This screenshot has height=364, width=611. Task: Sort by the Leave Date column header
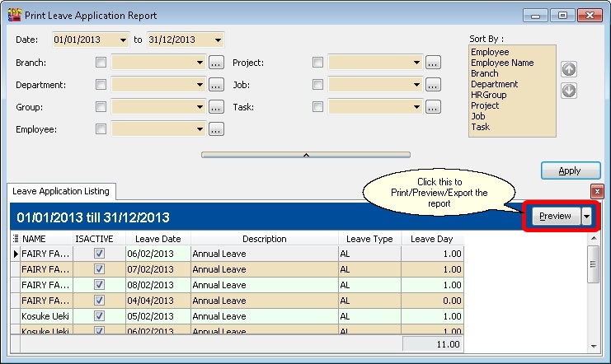(157, 239)
